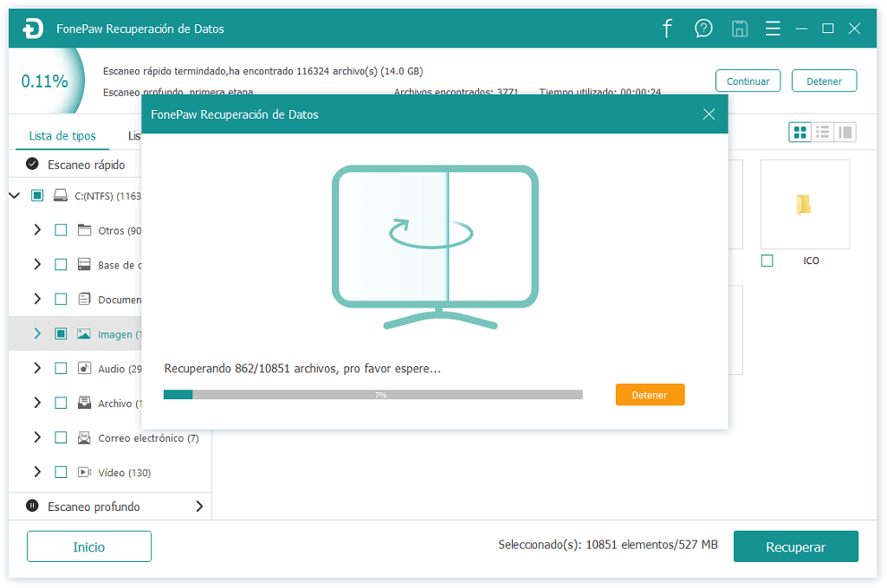
Task: Close the recovery progress dialog
Action: 709,114
